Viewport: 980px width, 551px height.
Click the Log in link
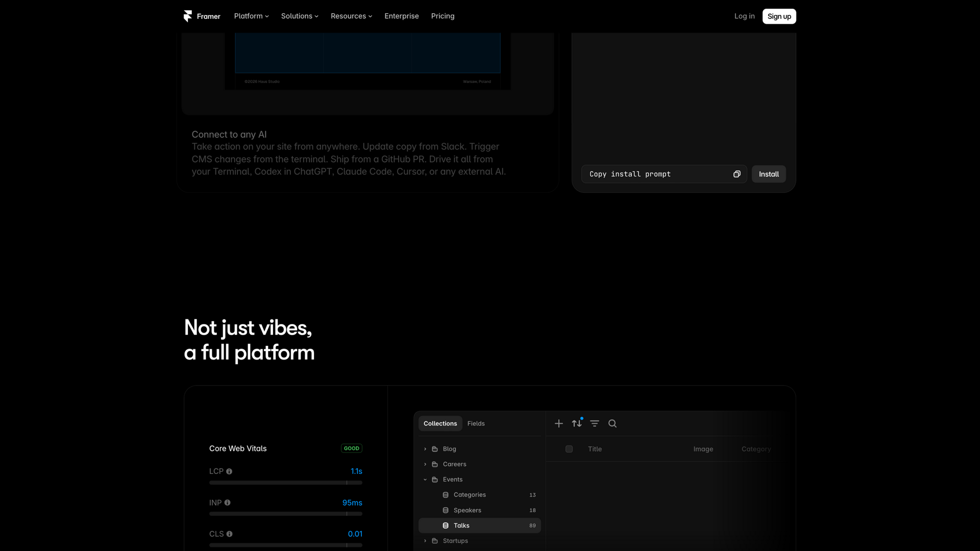744,16
